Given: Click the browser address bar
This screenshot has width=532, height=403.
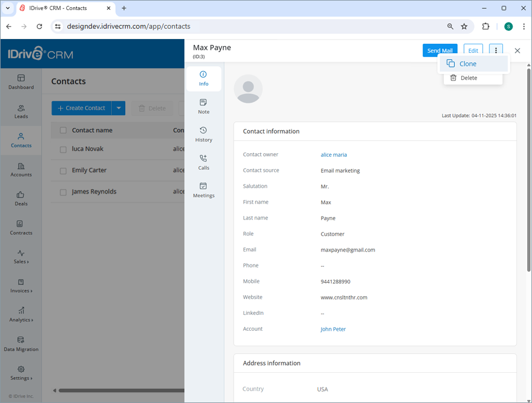Looking at the screenshot, I should 236,26.
